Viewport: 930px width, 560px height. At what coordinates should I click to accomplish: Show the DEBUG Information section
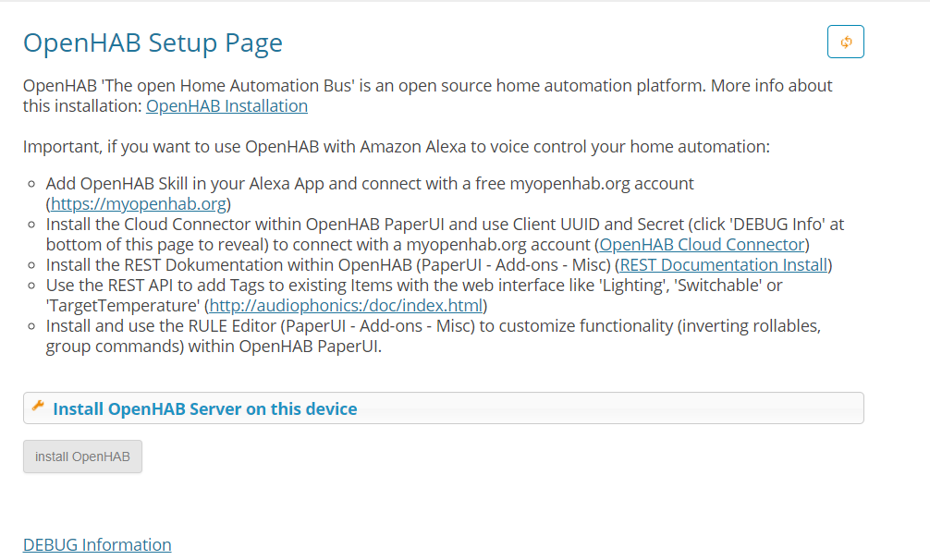(x=97, y=544)
